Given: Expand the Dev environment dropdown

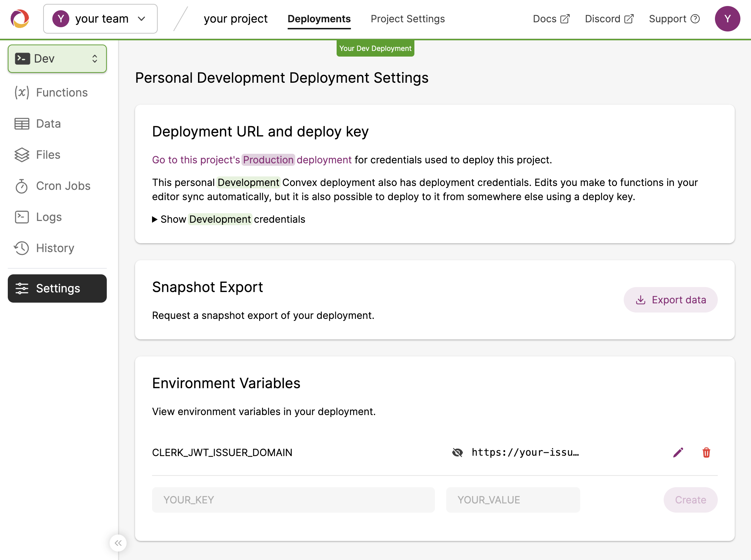Looking at the screenshot, I should 57,58.
